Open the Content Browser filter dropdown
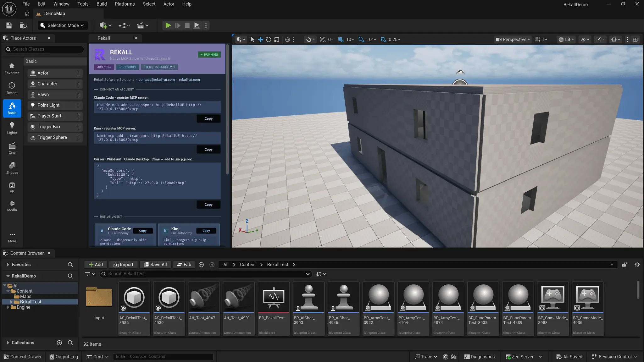This screenshot has width=644, height=362. [90, 274]
